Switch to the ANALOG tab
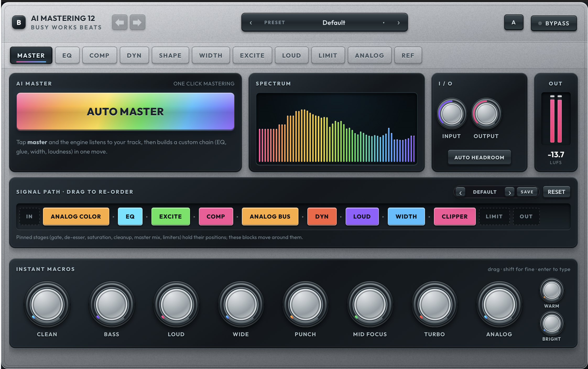 click(369, 55)
